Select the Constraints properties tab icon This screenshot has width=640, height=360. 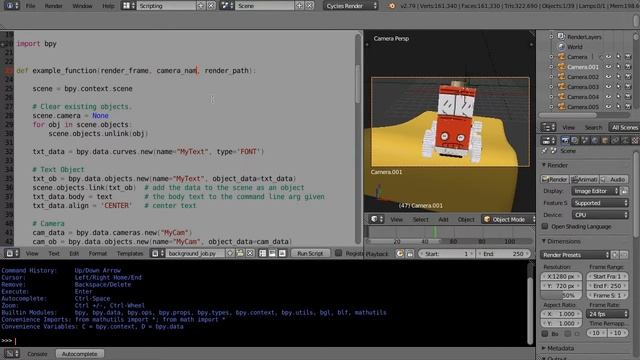coord(615,140)
